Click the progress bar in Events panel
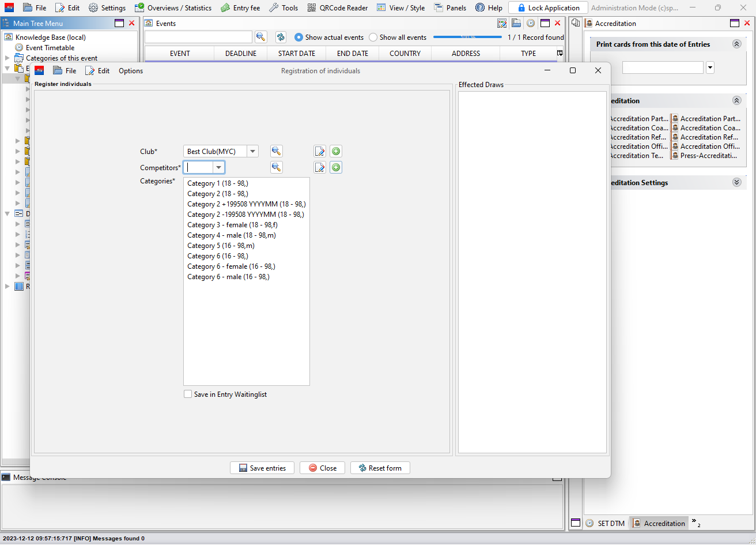The height and width of the screenshot is (545, 756). point(467,37)
